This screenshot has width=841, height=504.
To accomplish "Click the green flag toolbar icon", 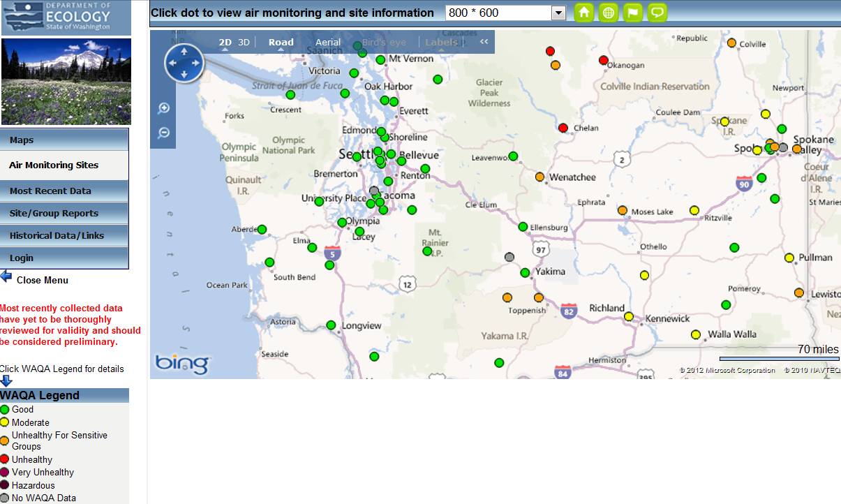I will (x=633, y=13).
